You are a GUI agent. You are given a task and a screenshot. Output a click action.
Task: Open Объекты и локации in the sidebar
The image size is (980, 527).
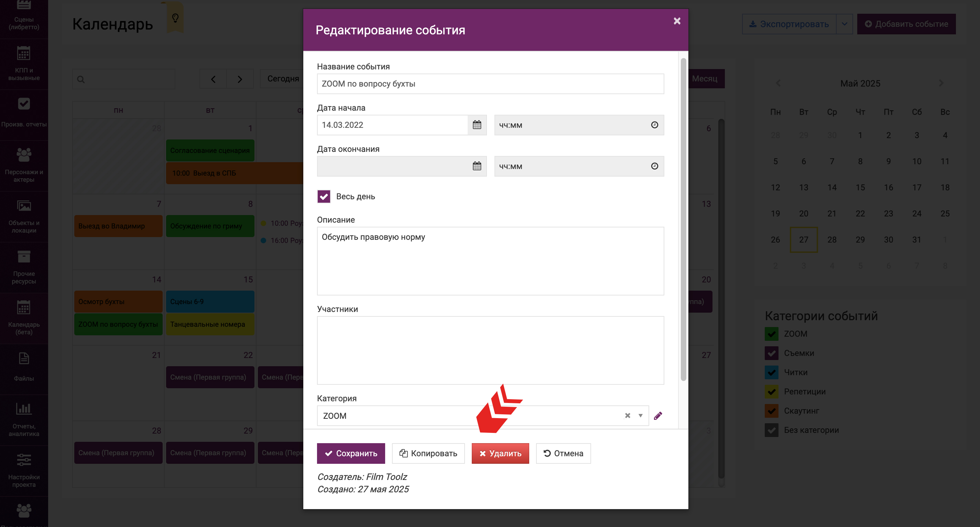24,216
